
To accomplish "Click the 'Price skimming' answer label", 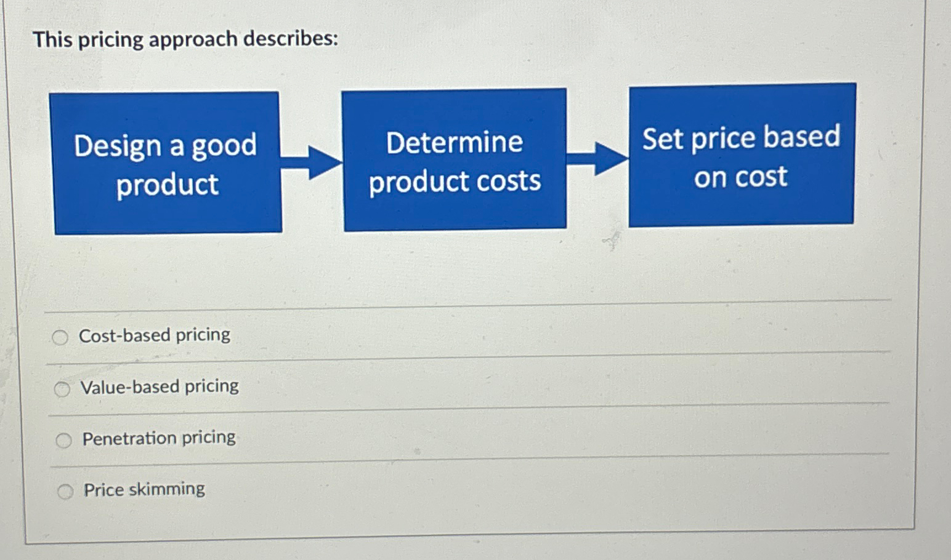I will (144, 489).
